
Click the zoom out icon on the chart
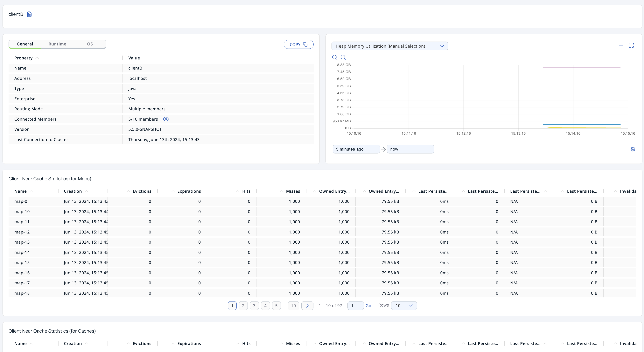tap(334, 57)
